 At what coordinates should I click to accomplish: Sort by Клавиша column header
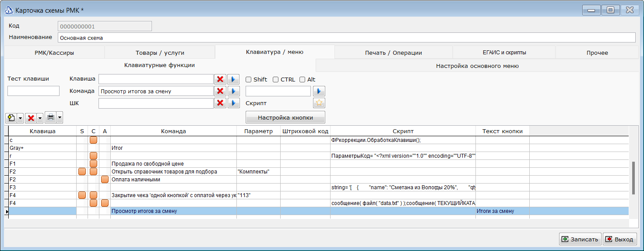[x=42, y=131]
